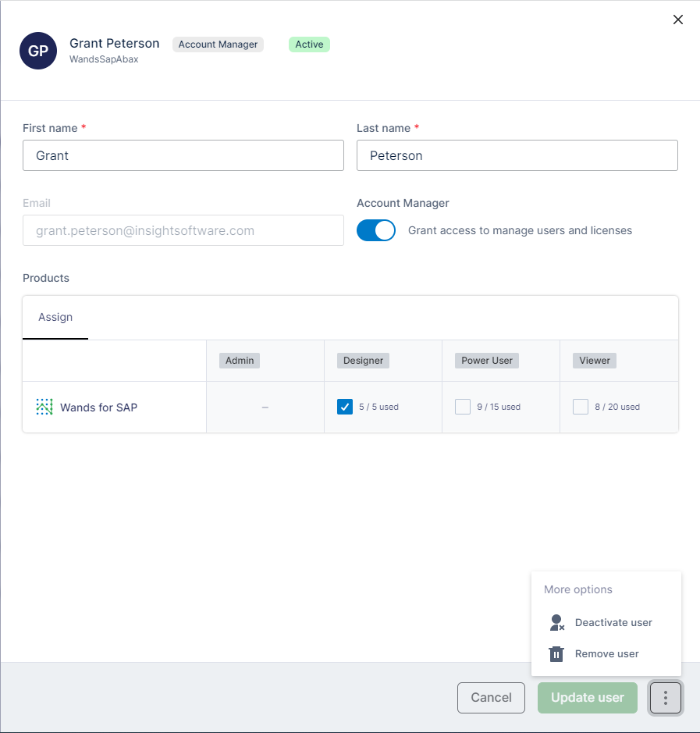Select Deactivate user from the menu
Viewport: 700px width, 733px height.
click(x=613, y=622)
